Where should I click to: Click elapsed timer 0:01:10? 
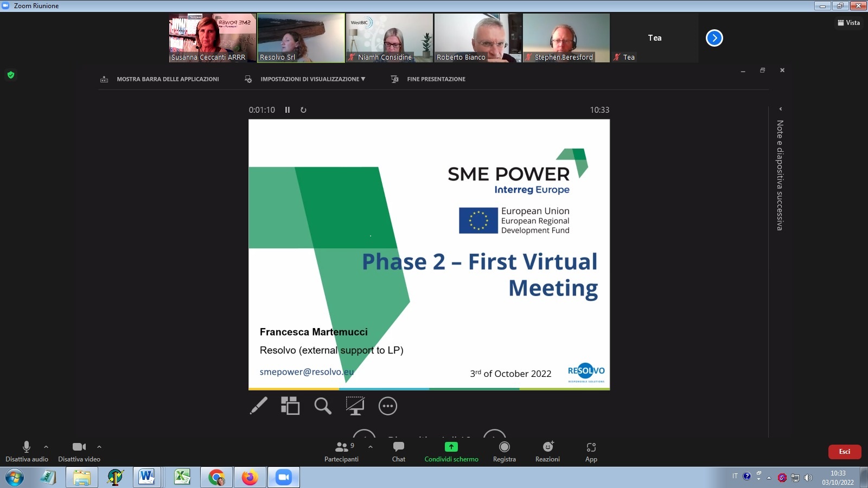coord(262,110)
